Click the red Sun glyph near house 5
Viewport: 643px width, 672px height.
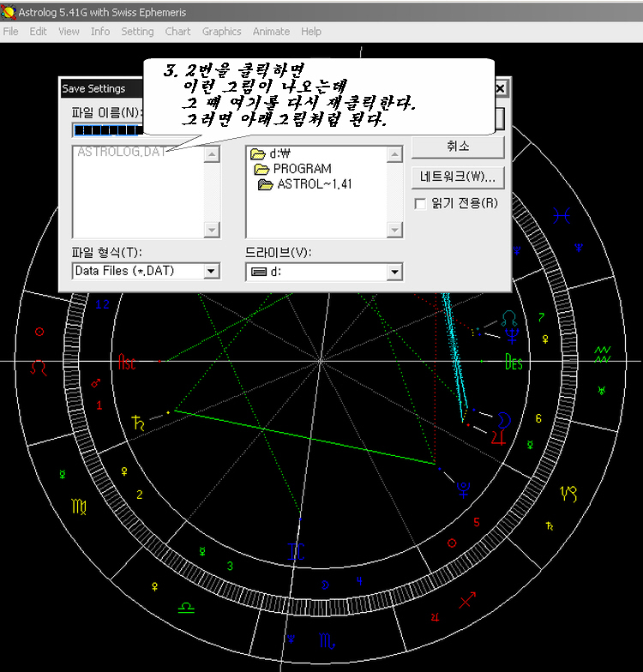tap(453, 543)
